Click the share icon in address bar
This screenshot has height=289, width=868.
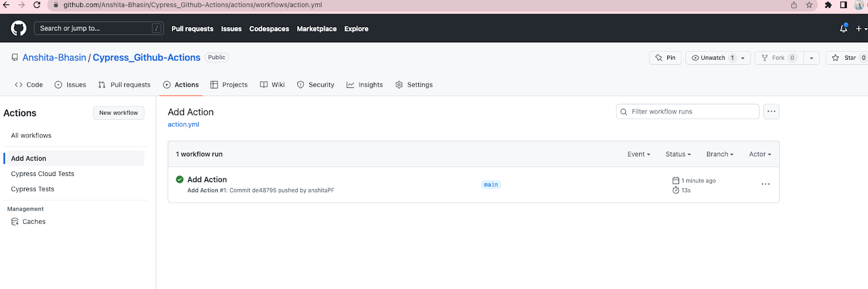[794, 5]
